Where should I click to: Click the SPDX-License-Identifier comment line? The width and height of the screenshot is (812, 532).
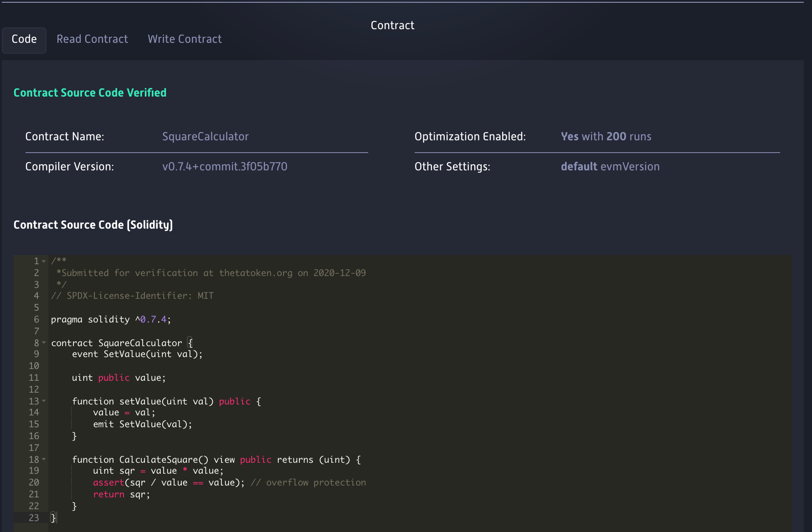click(132, 296)
